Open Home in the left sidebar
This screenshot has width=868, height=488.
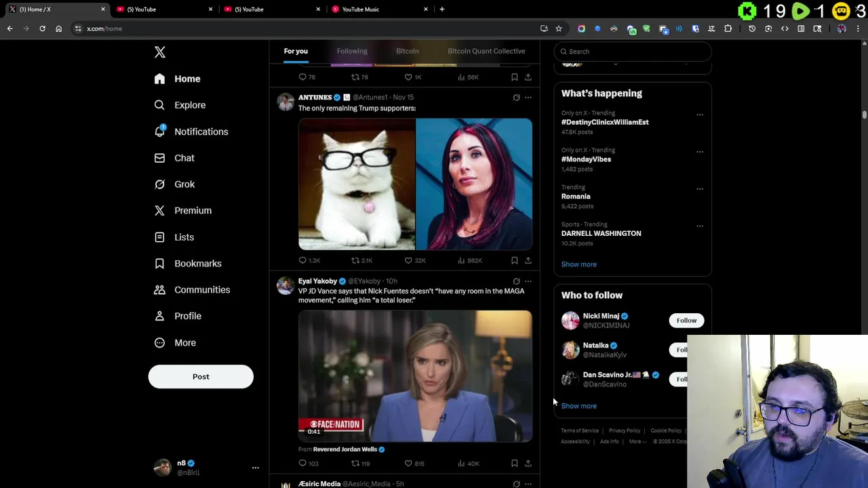(x=178, y=79)
